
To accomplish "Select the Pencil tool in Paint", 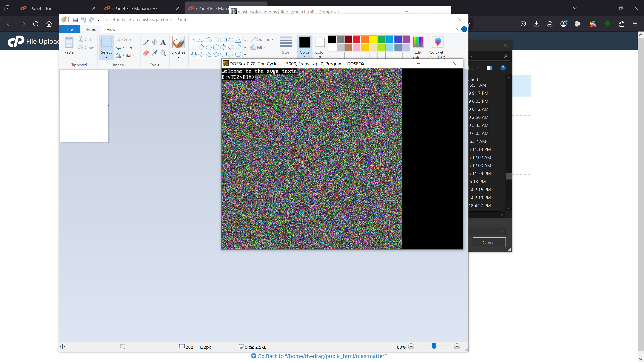I will pyautogui.click(x=146, y=42).
